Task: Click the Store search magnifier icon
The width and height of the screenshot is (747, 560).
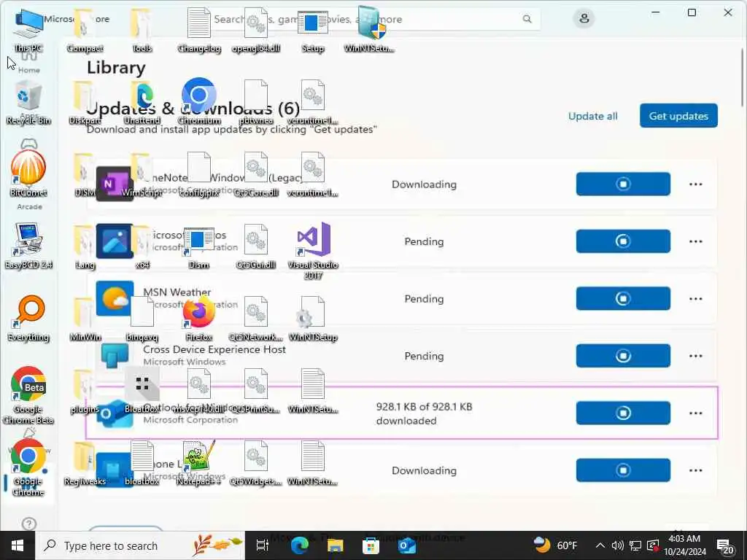Action: click(527, 19)
